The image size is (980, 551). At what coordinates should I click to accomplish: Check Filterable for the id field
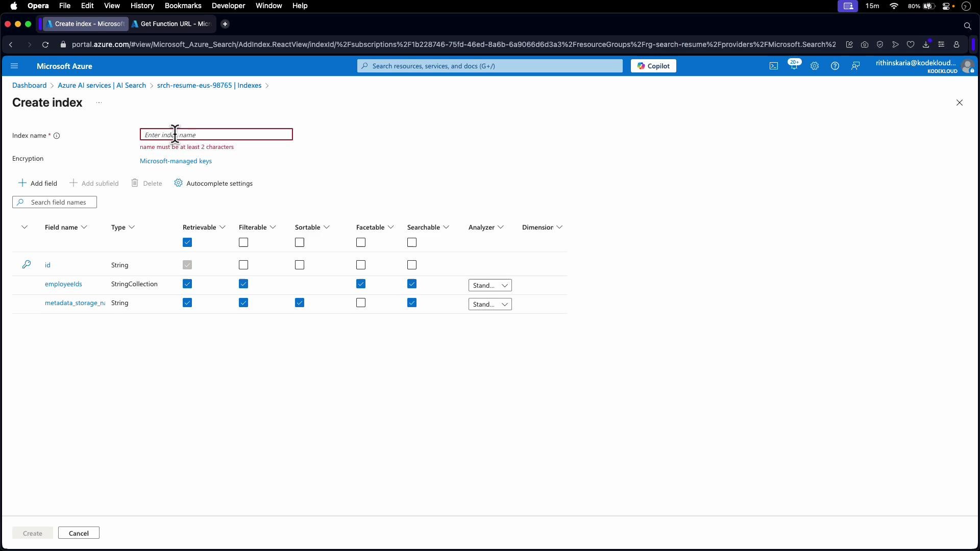[x=243, y=265]
